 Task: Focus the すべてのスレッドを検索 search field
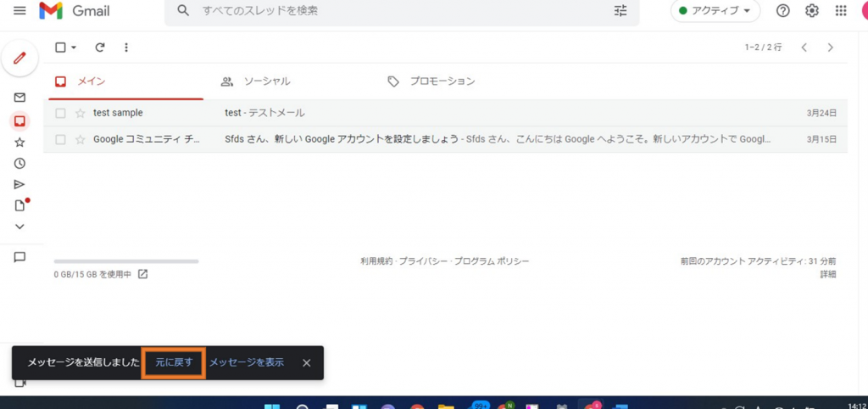(x=402, y=11)
